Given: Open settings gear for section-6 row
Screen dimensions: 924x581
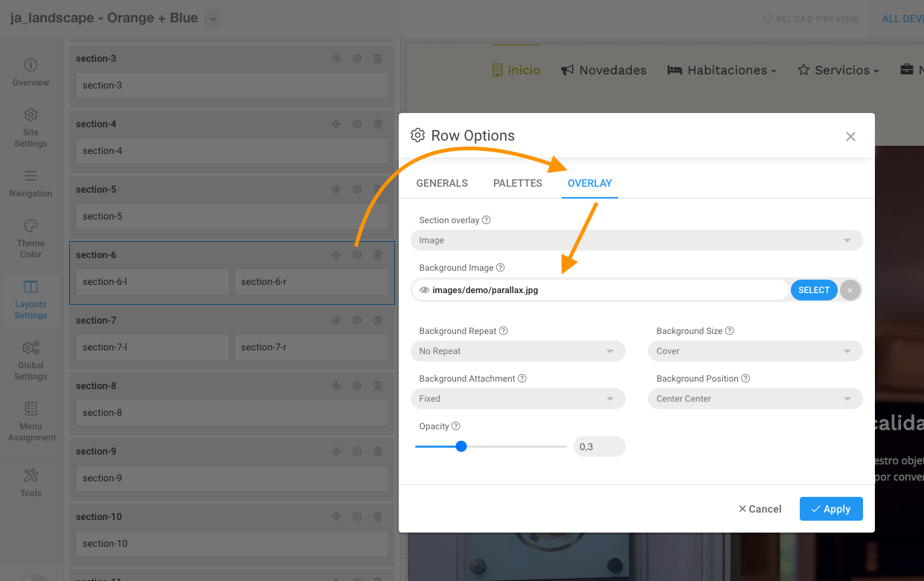Looking at the screenshot, I should coord(357,255).
